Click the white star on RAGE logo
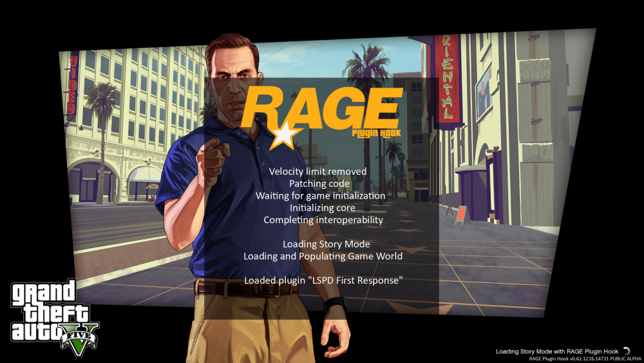 click(x=284, y=135)
